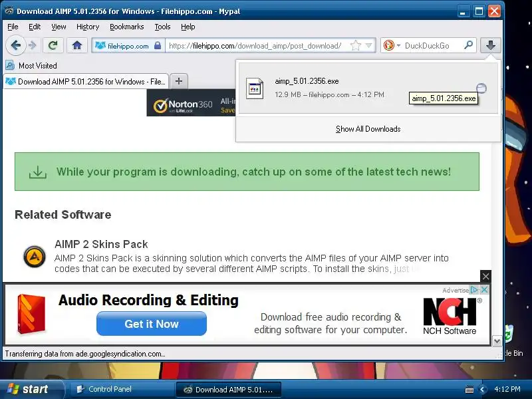This screenshot has width=532, height=399.
Task: Go back with the back arrow button
Action: 15,45
